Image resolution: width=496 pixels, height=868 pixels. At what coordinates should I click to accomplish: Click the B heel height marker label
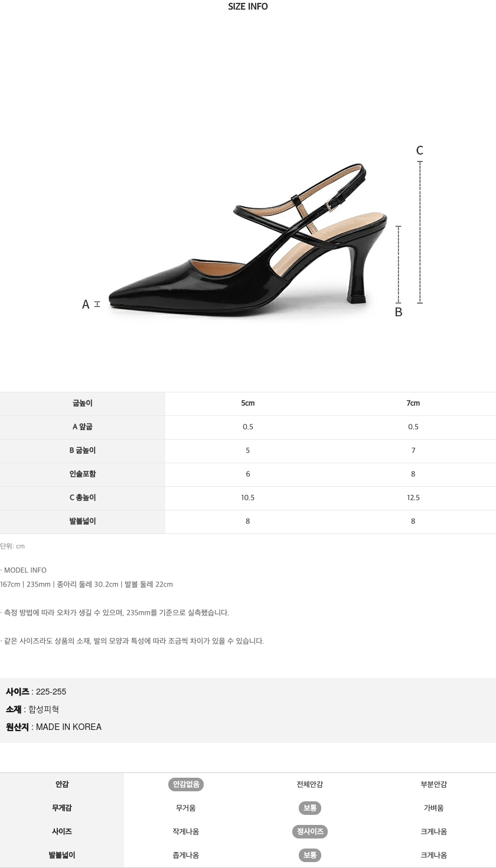(x=399, y=312)
